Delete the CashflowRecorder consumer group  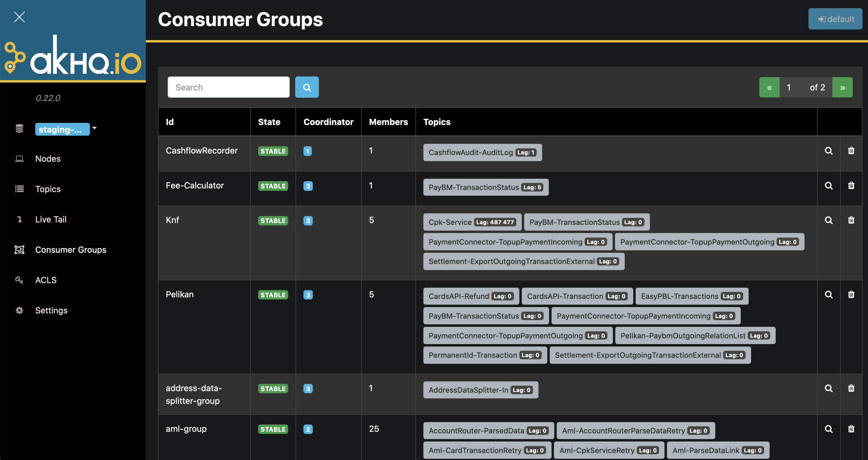pos(851,151)
